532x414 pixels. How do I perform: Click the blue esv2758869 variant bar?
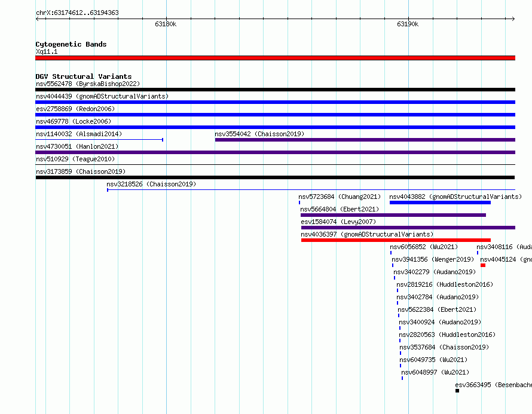(x=275, y=115)
